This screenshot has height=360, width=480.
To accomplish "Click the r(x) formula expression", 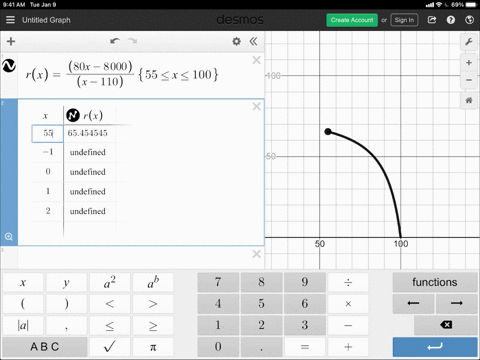I will [x=122, y=74].
